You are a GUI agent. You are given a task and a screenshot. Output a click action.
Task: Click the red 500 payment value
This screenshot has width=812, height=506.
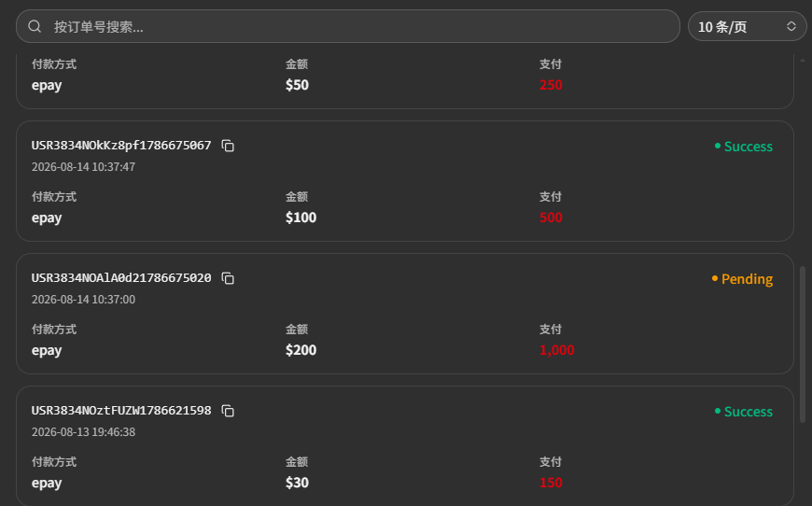(x=551, y=218)
